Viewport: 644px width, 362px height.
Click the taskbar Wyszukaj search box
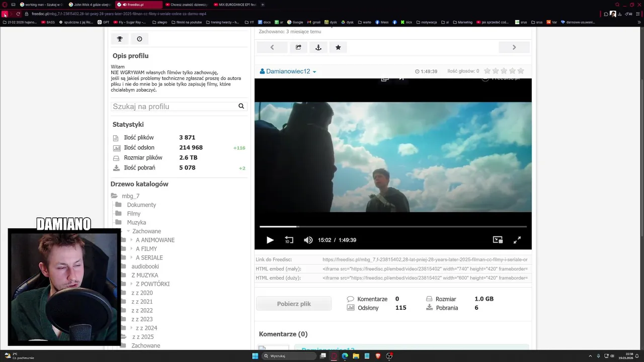coord(290,356)
